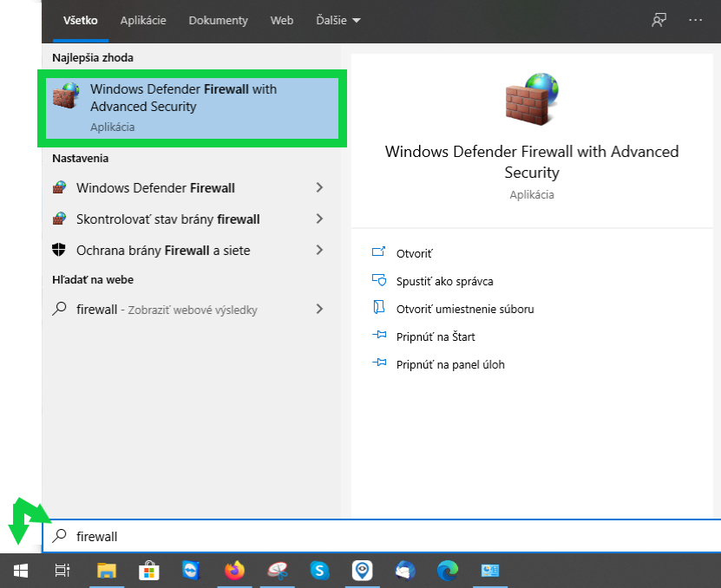Open the Snipping Tool taskbar icon
Image resolution: width=721 pixels, height=588 pixels.
(x=278, y=571)
